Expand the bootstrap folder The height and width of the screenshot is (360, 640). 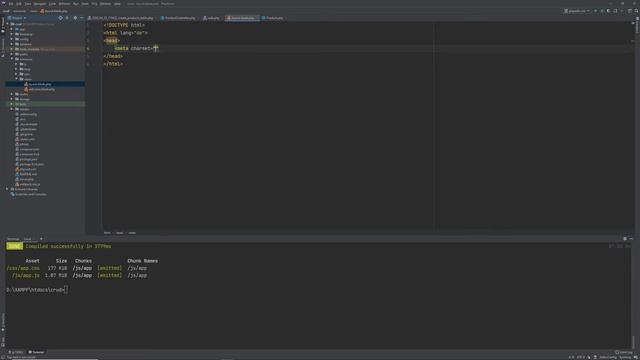pyautogui.click(x=12, y=34)
